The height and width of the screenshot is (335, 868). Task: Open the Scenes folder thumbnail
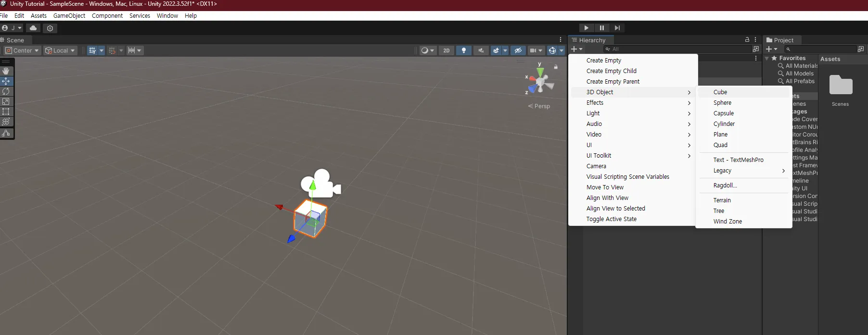coord(841,85)
